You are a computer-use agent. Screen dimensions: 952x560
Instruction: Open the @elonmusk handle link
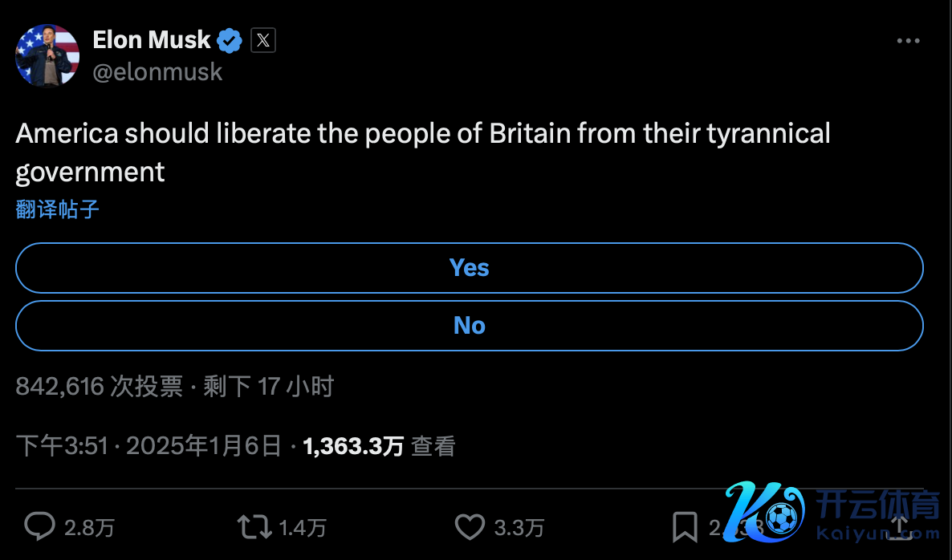click(157, 72)
